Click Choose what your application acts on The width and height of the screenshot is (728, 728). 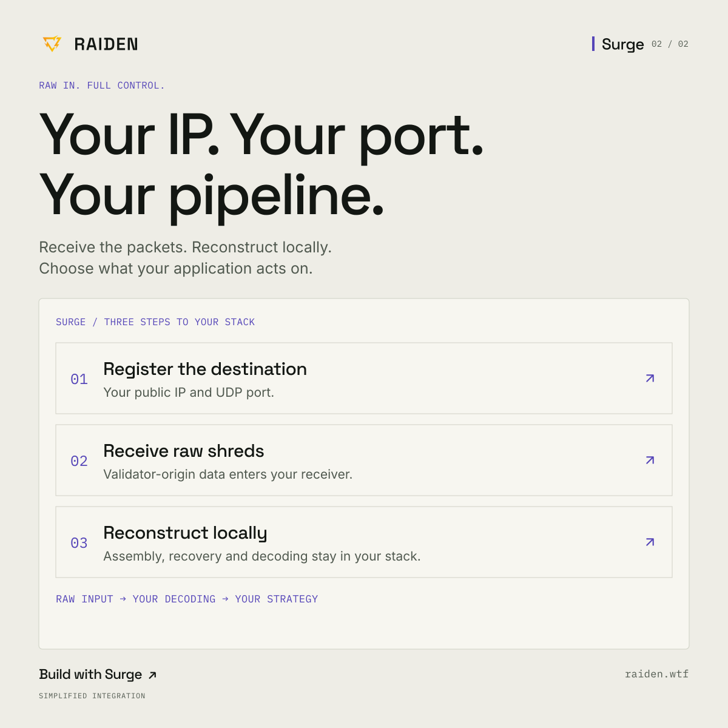coord(176,269)
